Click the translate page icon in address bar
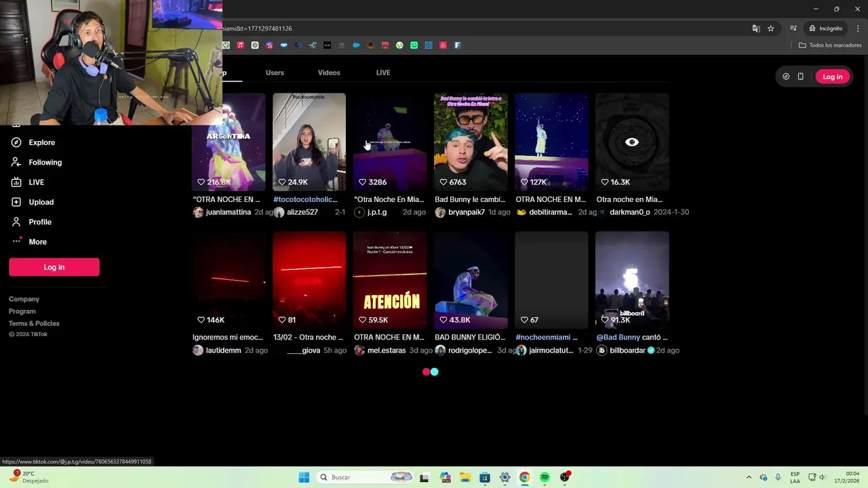868x488 pixels. point(756,28)
